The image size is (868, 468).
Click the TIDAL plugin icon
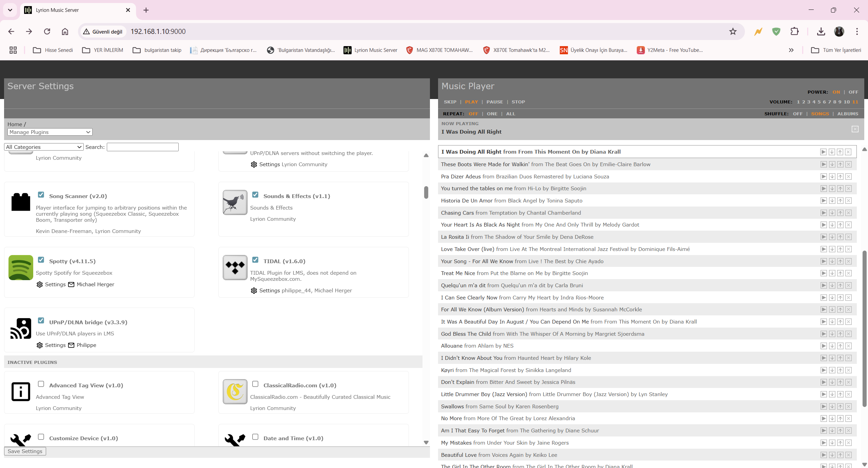[x=235, y=268]
